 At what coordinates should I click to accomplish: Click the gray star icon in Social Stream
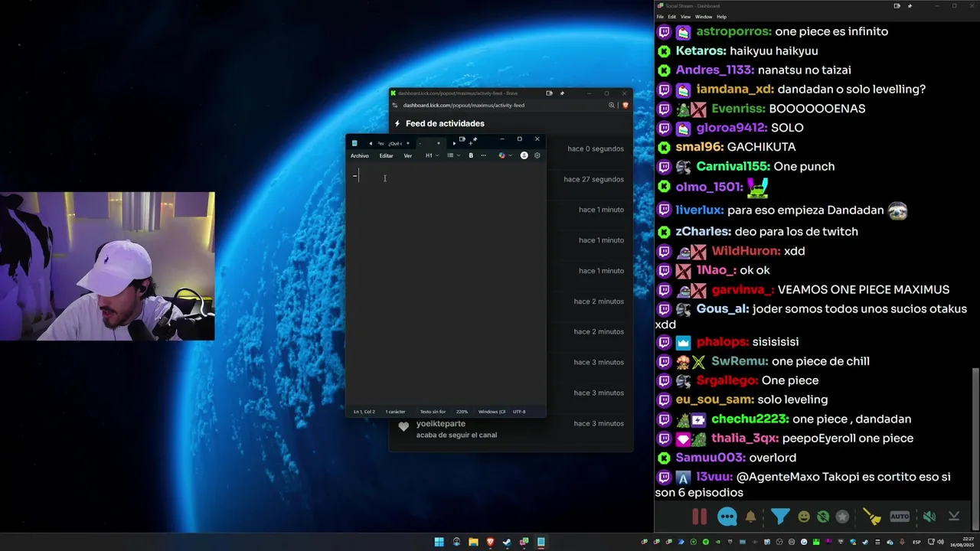point(842,517)
